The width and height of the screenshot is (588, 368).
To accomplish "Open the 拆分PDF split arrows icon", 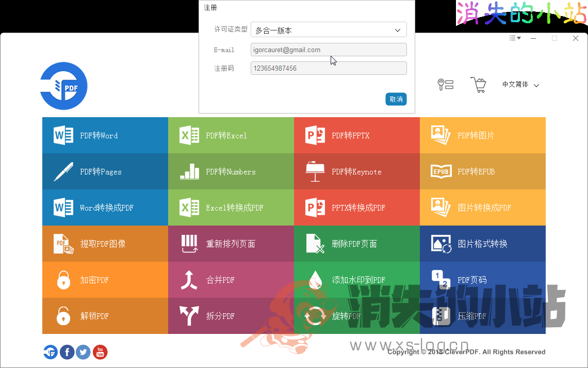I will coord(189,316).
